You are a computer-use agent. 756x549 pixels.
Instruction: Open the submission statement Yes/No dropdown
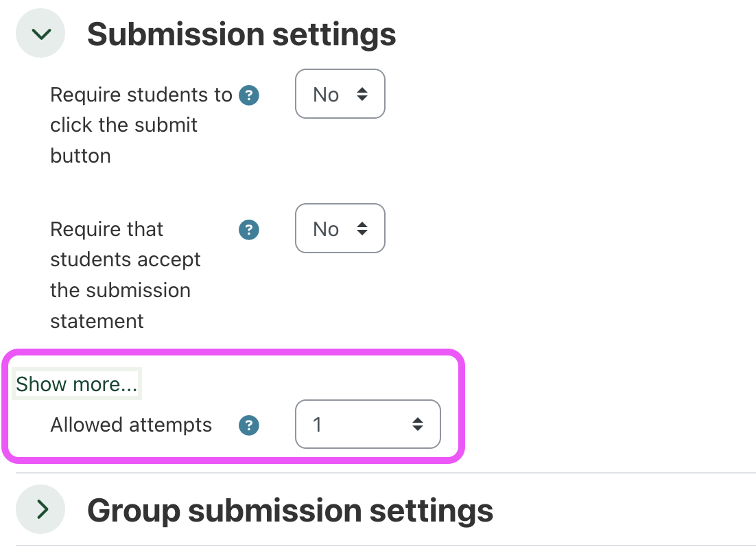[x=340, y=229]
